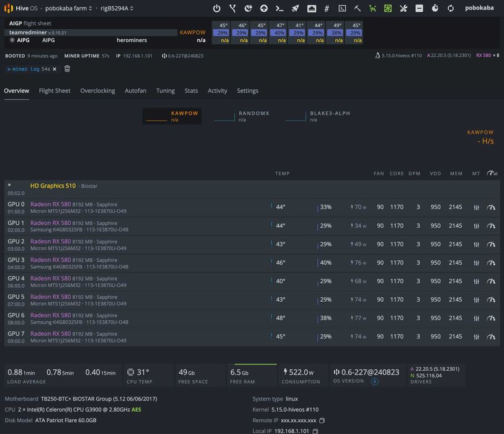The image size is (504, 434).
Task: Click the hash symbol icon
Action: 326,8
